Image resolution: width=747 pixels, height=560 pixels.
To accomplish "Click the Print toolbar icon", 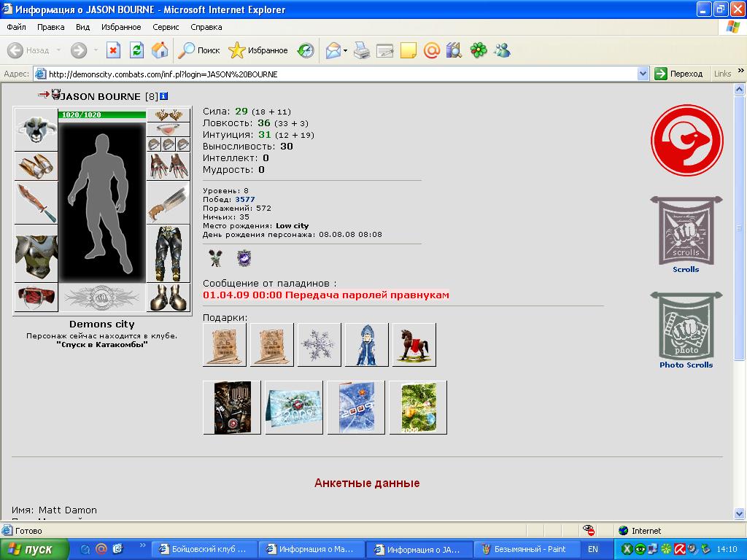I will click(362, 50).
